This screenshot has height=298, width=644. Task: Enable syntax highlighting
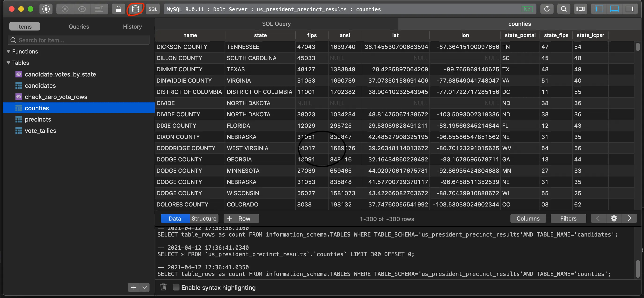pos(176,287)
